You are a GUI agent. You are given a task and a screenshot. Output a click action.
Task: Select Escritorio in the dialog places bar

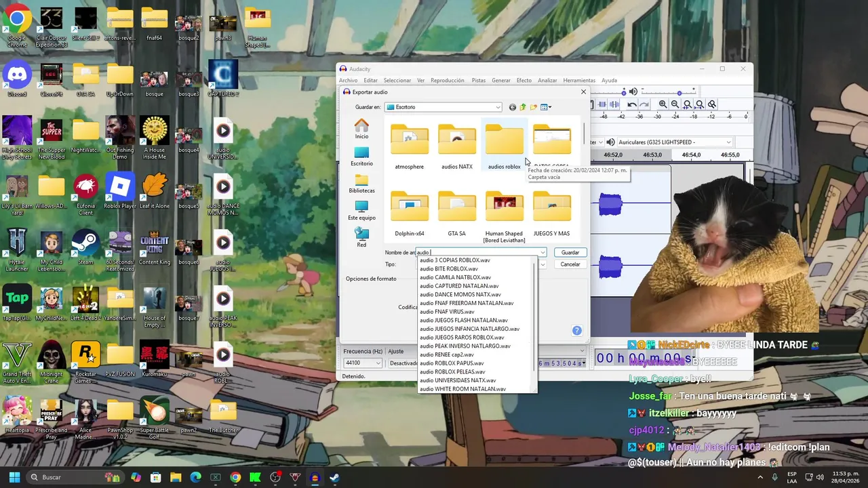pos(361,157)
